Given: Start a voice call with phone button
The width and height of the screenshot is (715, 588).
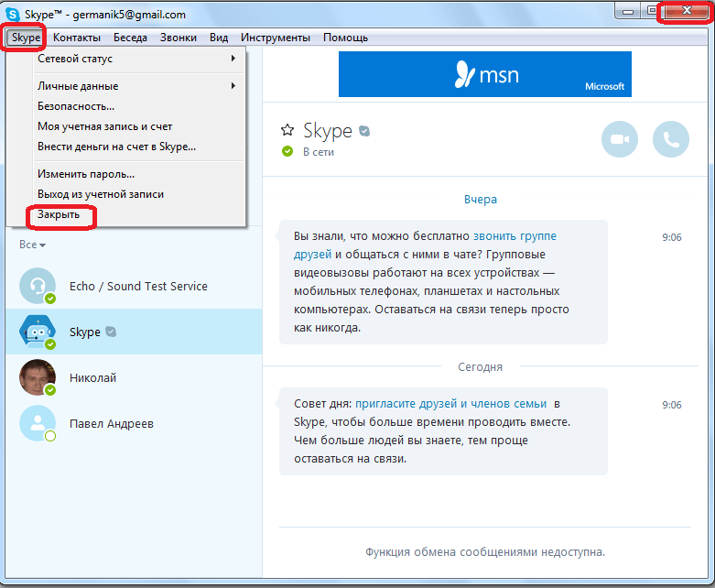Looking at the screenshot, I should (x=671, y=139).
